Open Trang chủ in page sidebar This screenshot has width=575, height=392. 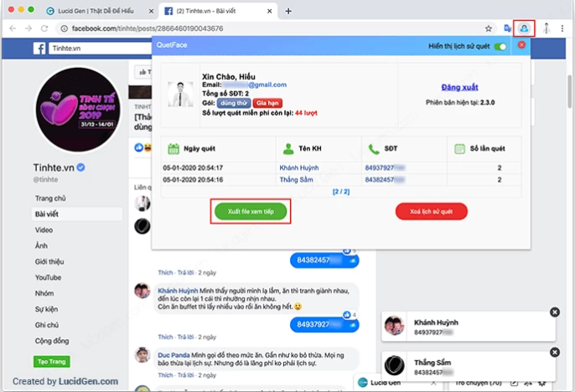point(50,199)
